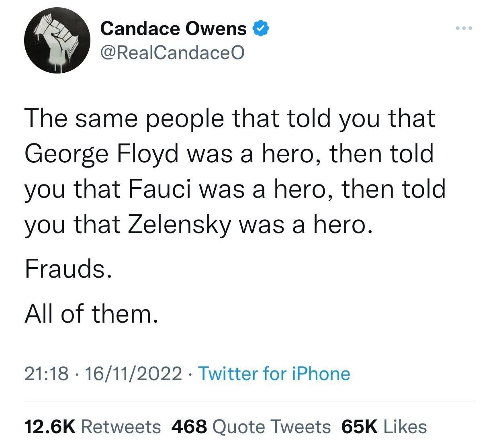499x448 pixels.
Task: Open the @RealCandaceO handle
Action: tap(172, 52)
